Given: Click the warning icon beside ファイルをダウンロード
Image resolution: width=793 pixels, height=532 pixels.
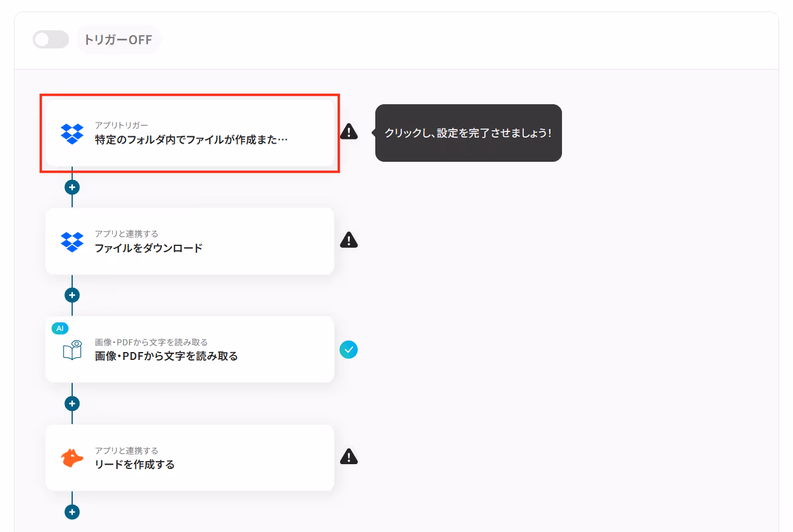Looking at the screenshot, I should tap(349, 240).
